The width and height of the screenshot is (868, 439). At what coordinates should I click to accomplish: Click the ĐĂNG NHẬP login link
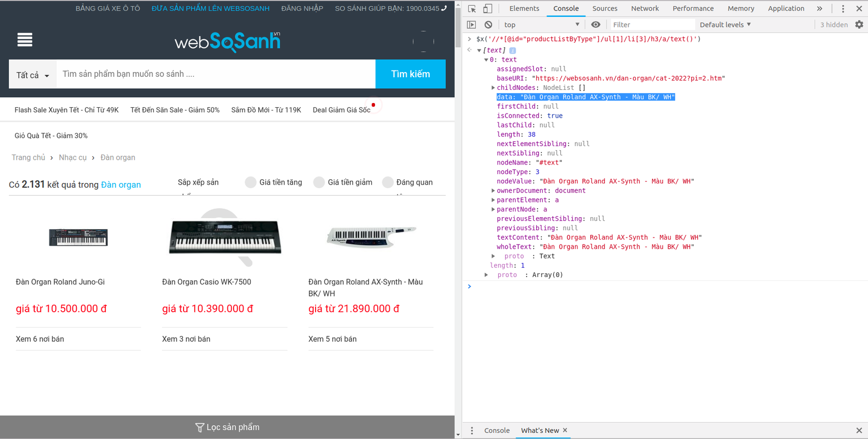point(302,8)
